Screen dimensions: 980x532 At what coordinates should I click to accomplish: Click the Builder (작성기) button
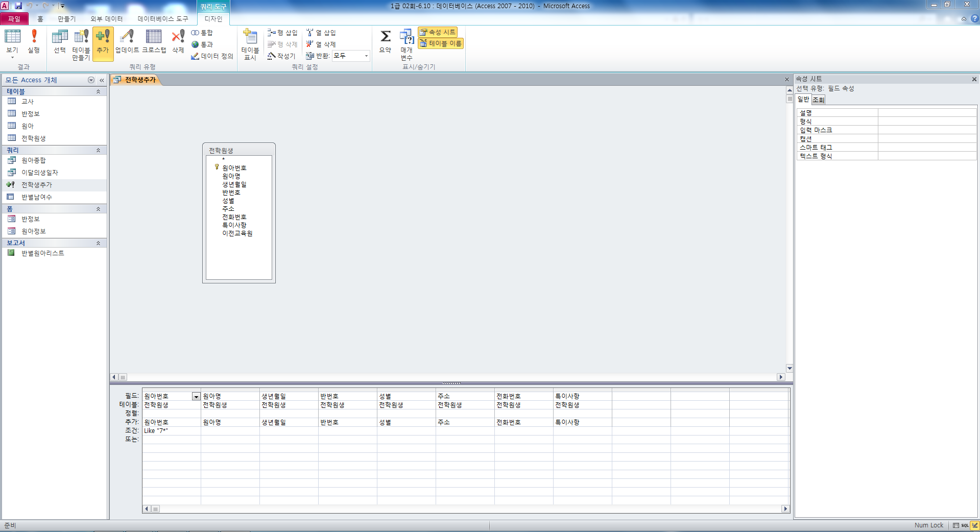[281, 56]
